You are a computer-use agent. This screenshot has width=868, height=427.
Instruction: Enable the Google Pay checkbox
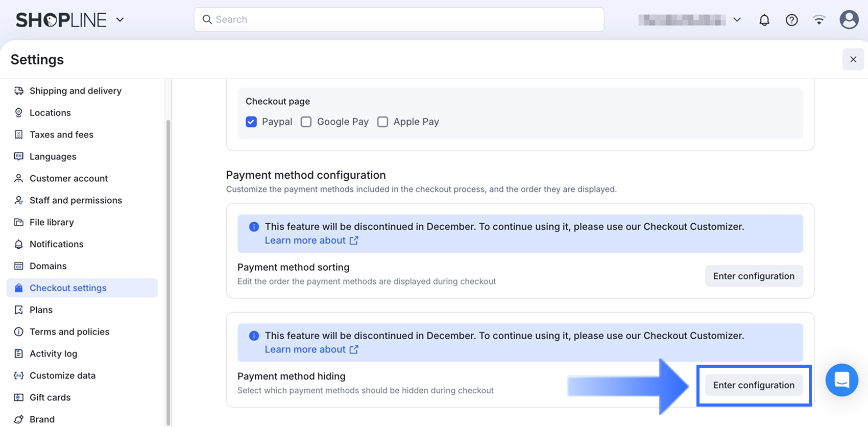click(306, 122)
